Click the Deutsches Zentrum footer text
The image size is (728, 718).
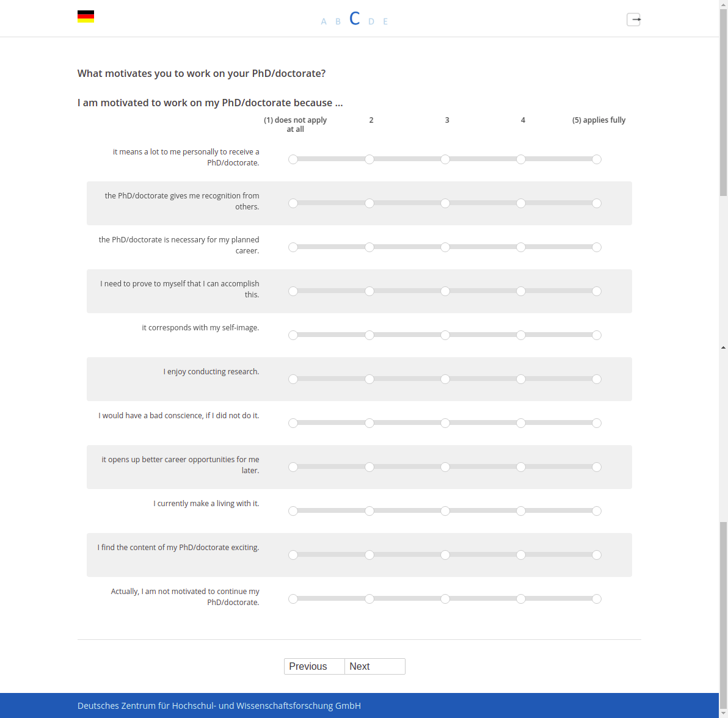pyautogui.click(x=219, y=705)
